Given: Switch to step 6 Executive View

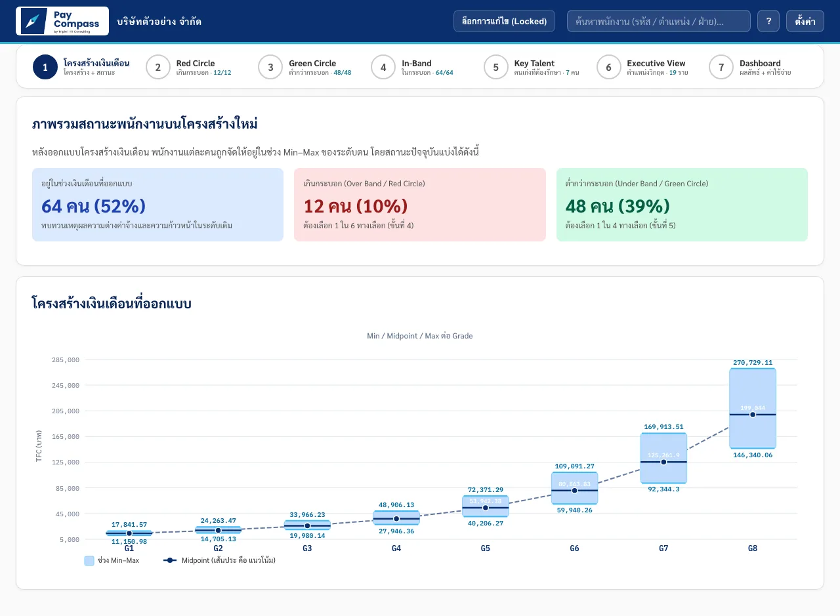Looking at the screenshot, I should pos(642,67).
